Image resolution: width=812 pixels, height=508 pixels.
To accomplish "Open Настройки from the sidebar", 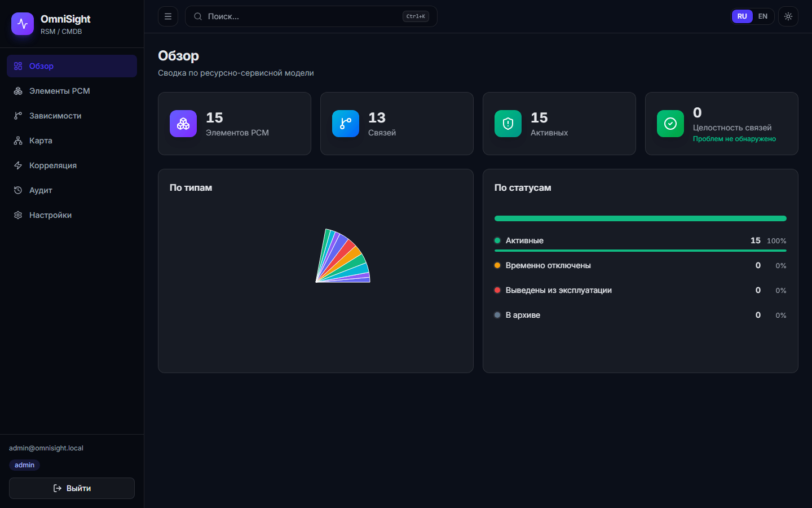I will pyautogui.click(x=72, y=215).
